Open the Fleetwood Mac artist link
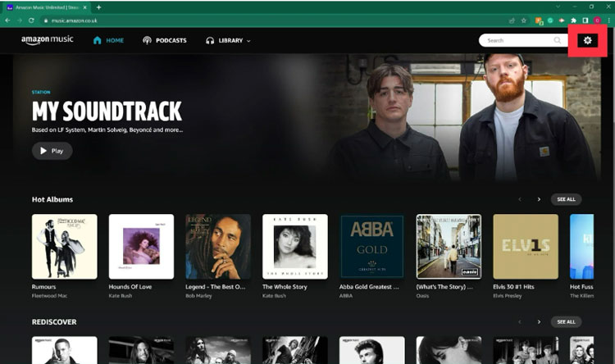Viewport: 615px width, 364px height. pos(49,296)
